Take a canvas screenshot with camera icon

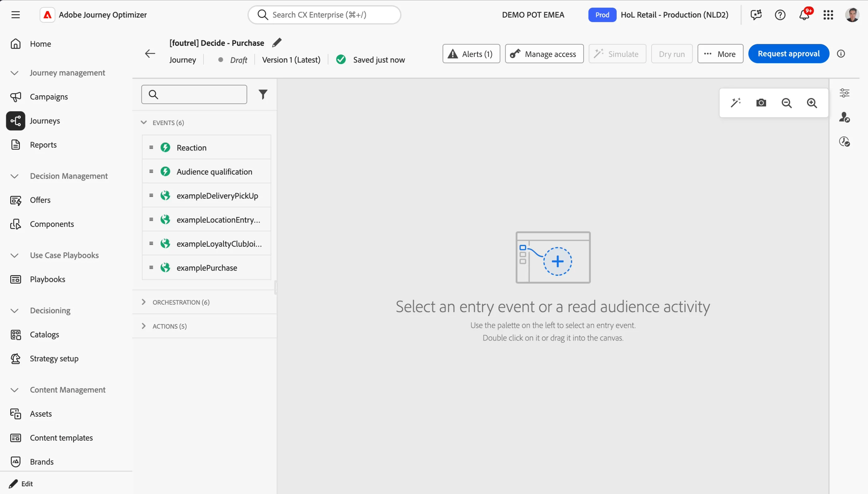[761, 102]
